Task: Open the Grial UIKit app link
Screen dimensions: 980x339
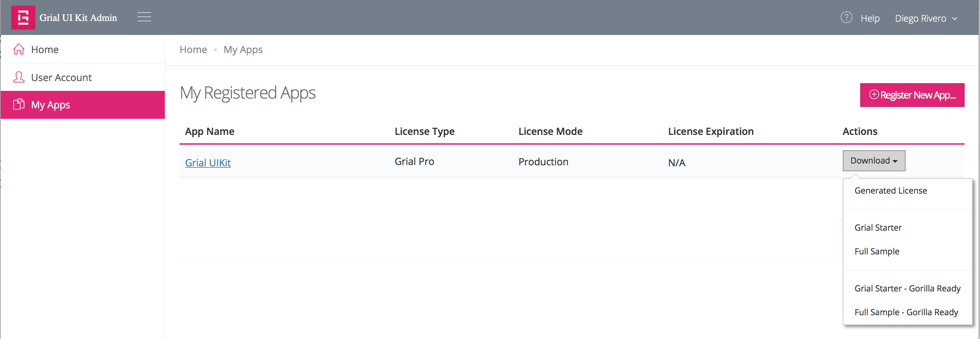Action: click(208, 163)
